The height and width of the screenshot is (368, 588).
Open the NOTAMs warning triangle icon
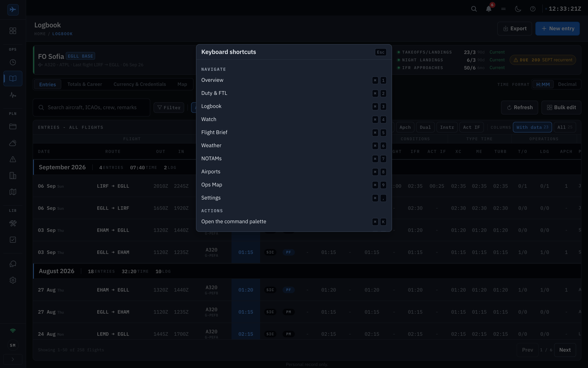coord(13,159)
